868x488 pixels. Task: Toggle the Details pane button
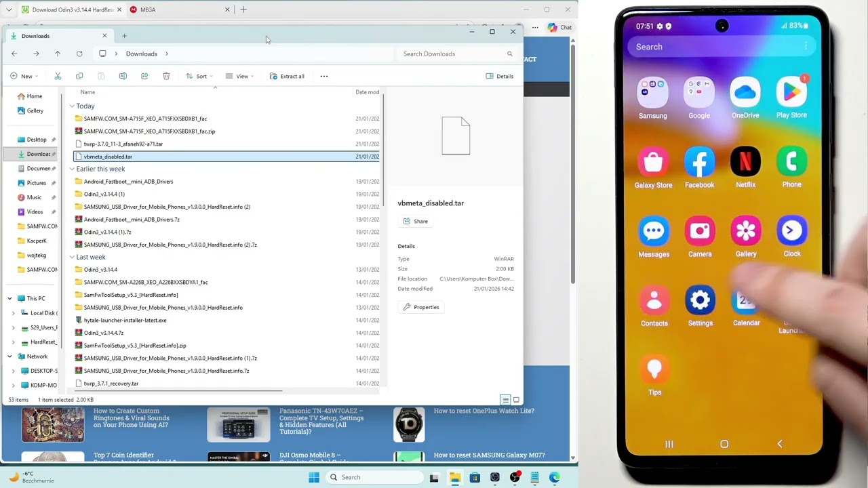point(500,76)
